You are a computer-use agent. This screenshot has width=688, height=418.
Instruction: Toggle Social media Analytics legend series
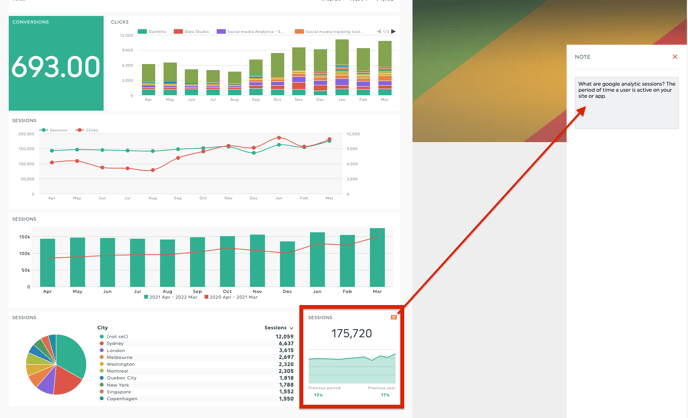tap(250, 32)
